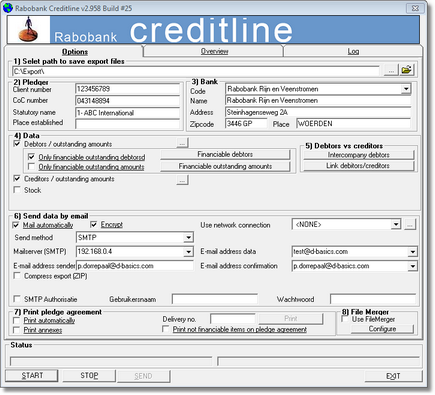Image resolution: width=435 pixels, height=395 pixels.
Task: Enable Print annexes checkbox
Action: click(16, 330)
